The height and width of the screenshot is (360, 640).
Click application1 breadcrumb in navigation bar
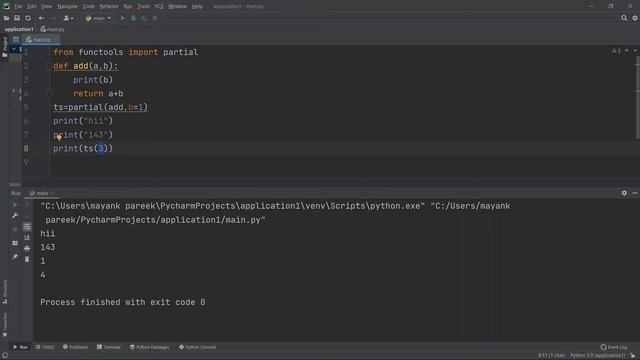tap(19, 29)
